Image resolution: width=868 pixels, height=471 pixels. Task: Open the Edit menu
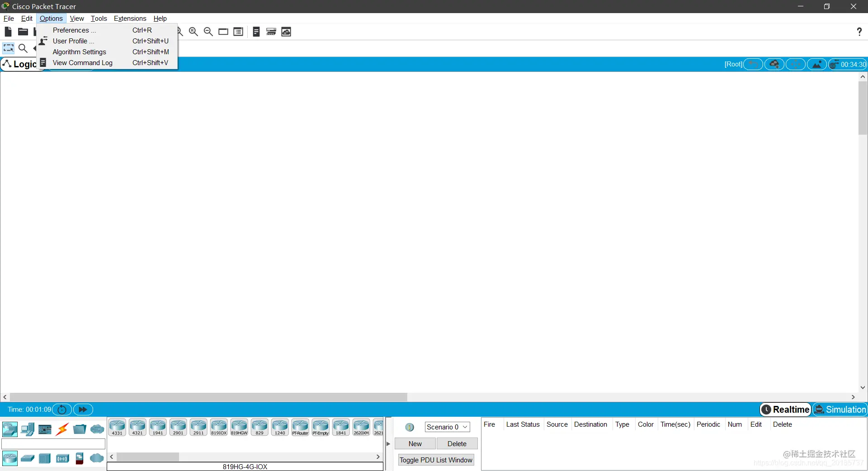(x=27, y=19)
